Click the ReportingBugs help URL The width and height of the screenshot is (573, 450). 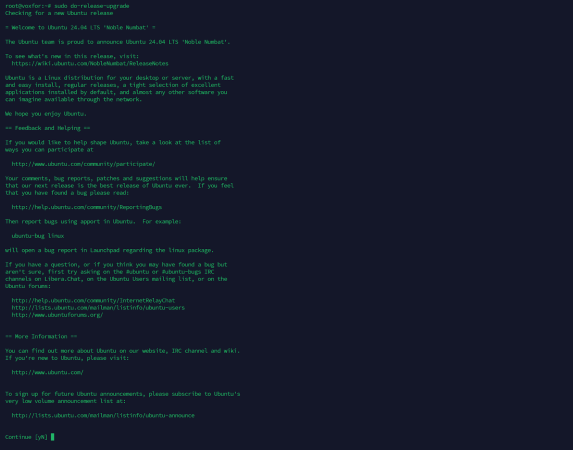click(87, 207)
